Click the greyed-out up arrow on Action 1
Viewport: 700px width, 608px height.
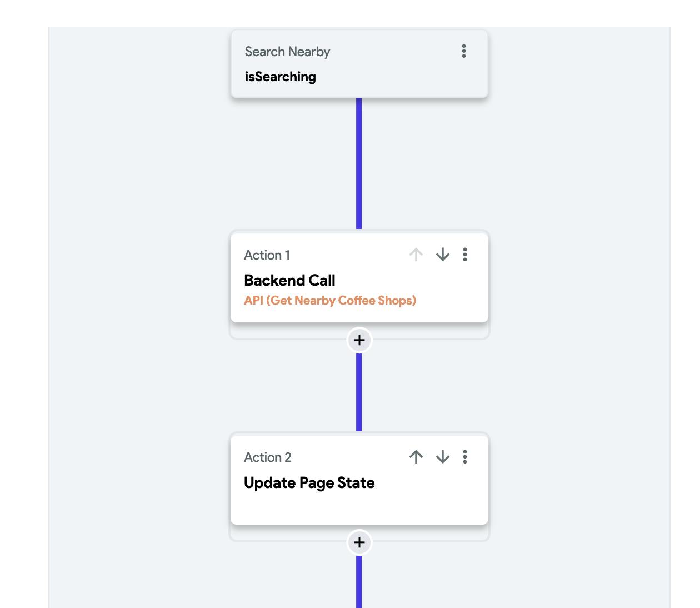416,255
